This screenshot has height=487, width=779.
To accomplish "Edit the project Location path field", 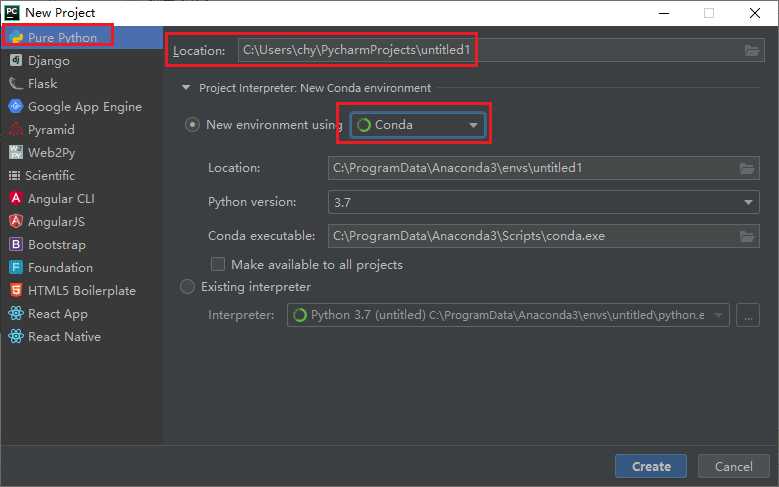I will (501, 50).
